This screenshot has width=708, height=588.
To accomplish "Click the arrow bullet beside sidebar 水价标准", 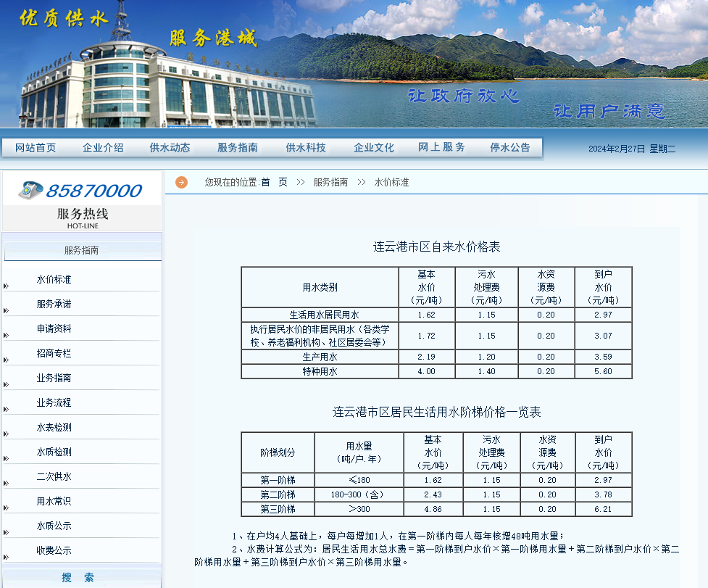I will coord(6,286).
